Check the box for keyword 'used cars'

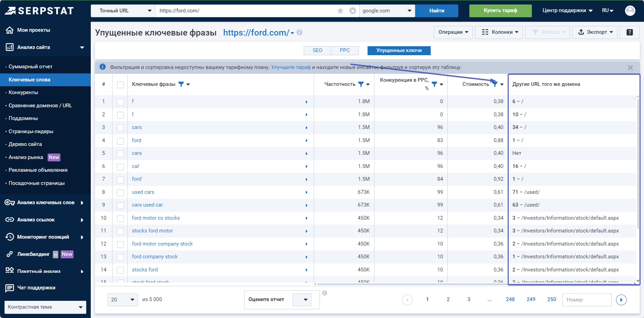pos(120,192)
